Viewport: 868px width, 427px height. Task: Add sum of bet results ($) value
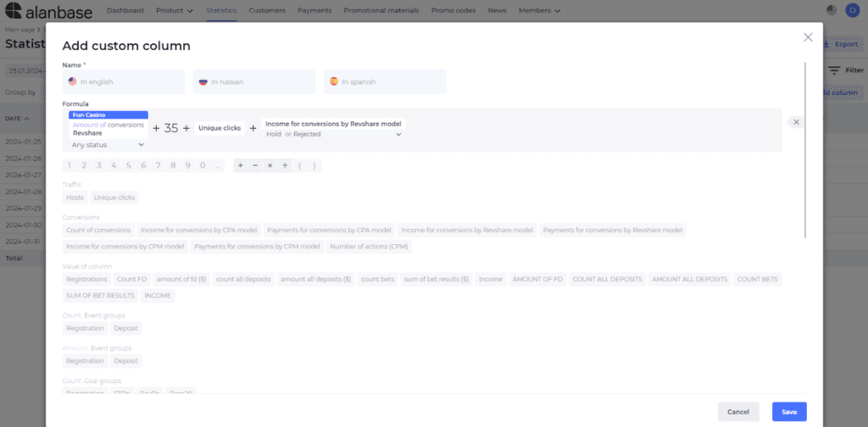pos(437,280)
